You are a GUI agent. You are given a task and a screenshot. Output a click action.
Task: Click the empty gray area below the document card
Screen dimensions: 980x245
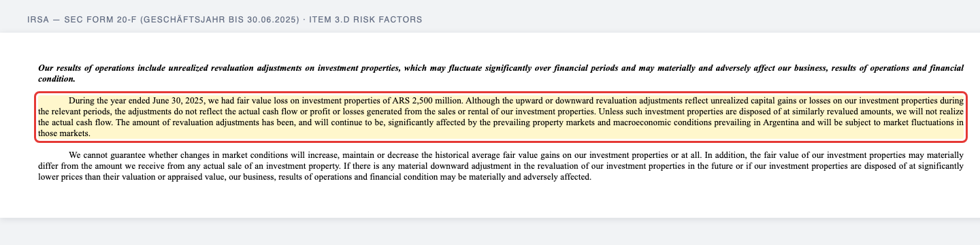click(490, 231)
